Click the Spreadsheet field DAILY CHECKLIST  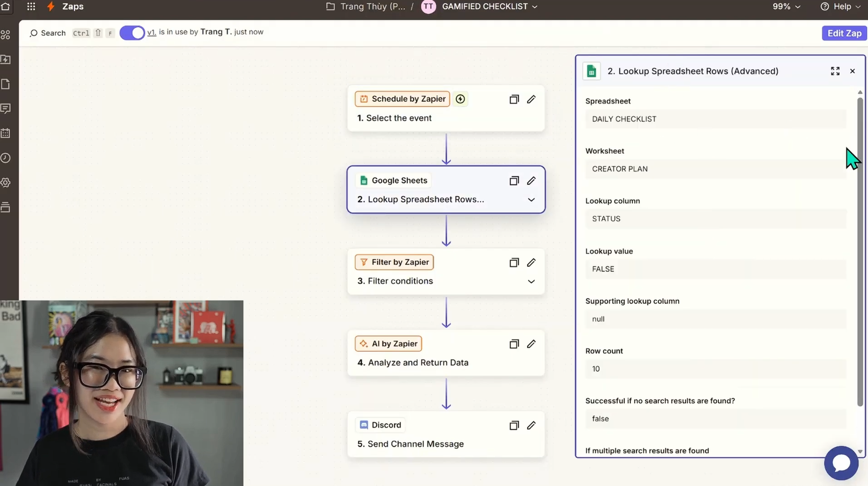coord(715,119)
